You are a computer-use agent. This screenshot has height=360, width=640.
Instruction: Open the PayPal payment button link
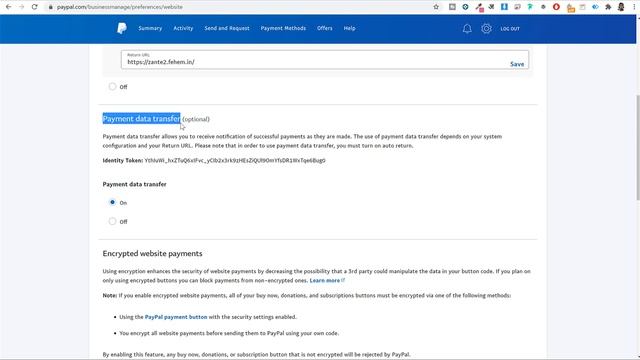176,317
